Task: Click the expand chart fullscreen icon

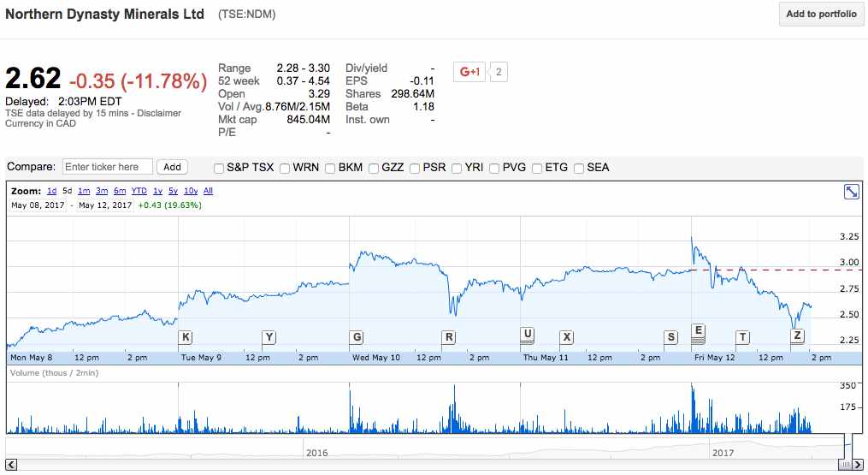Action: point(851,192)
